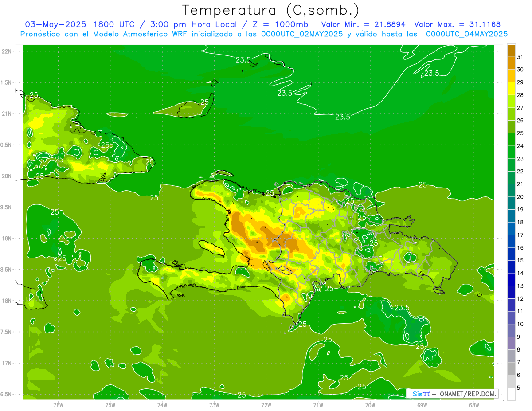The image size is (532, 411).
Task: Select the yellow-green swatch between 27 and 28
Action: click(x=511, y=101)
